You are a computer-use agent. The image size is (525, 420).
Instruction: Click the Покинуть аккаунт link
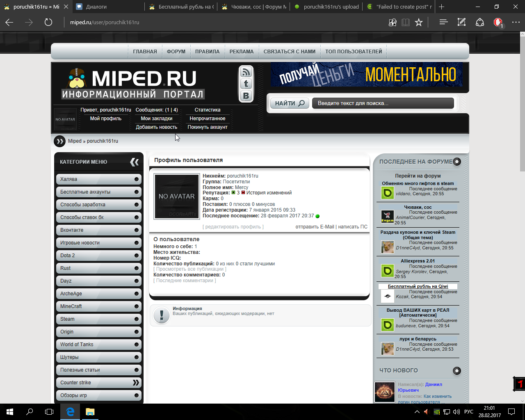pos(208,127)
